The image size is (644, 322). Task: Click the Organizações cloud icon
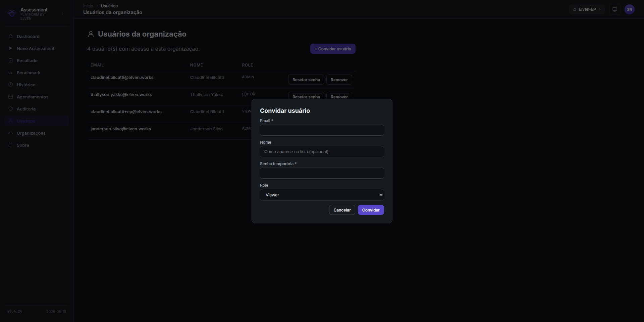[x=10, y=133]
